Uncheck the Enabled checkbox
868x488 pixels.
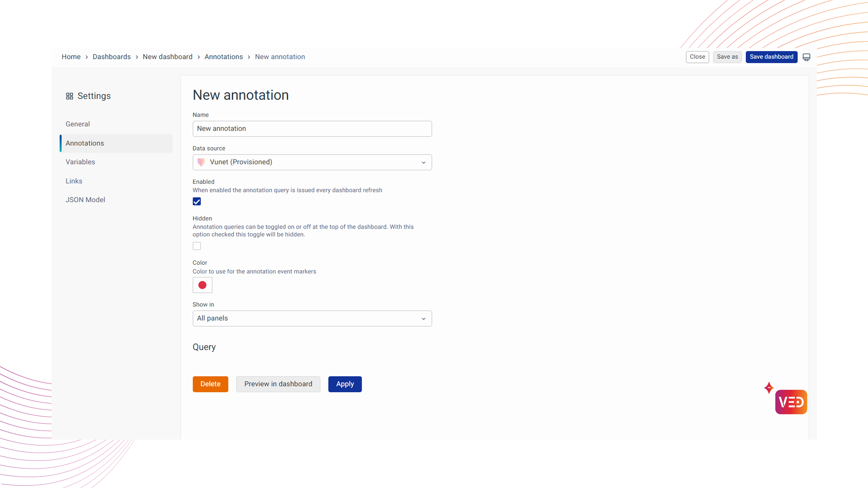click(x=197, y=202)
